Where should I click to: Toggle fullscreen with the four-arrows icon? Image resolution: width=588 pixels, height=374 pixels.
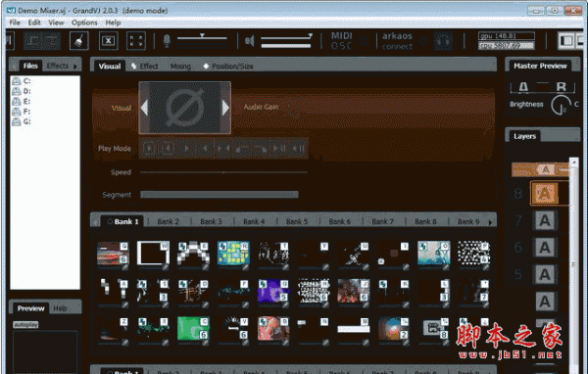[136, 41]
